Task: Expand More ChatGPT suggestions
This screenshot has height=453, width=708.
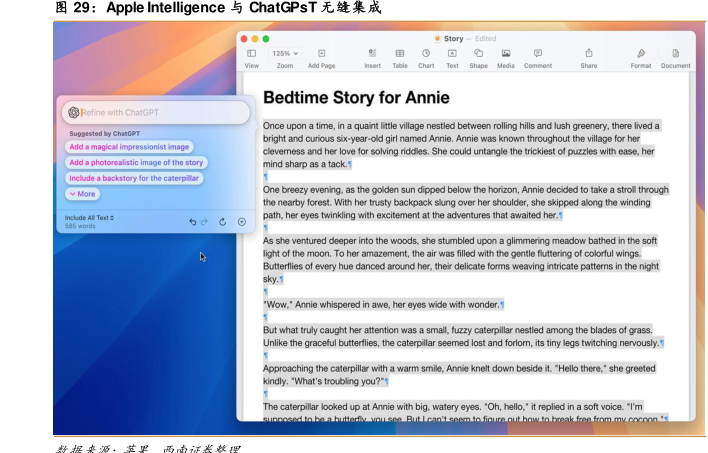Action: tap(83, 194)
